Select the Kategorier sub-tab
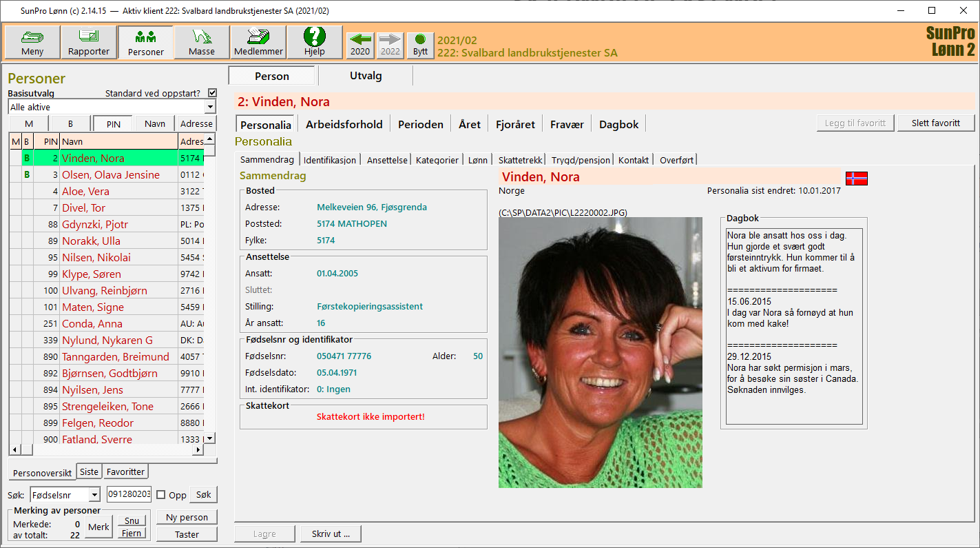Viewport: 980px width, 548px height. pyautogui.click(x=437, y=160)
